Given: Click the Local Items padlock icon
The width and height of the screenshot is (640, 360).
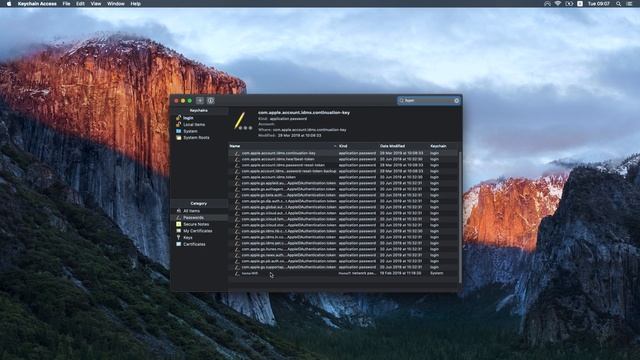Looking at the screenshot, I should (178, 124).
